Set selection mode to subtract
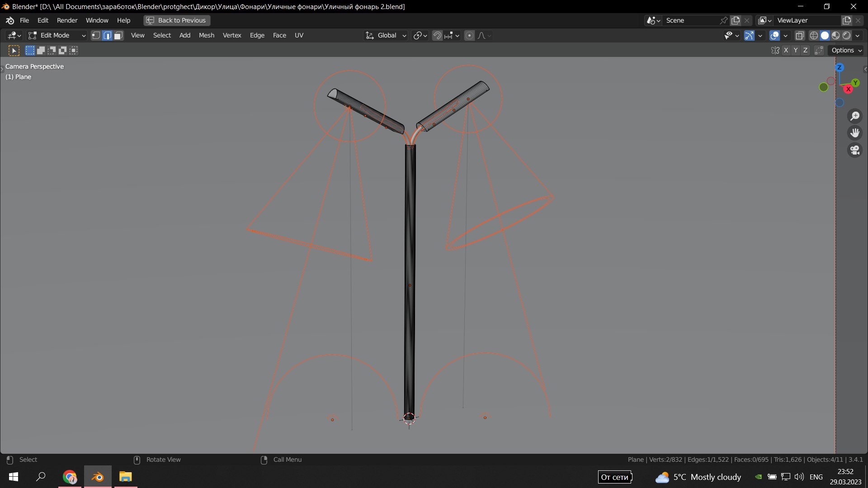This screenshot has width=868, height=488. 52,50
